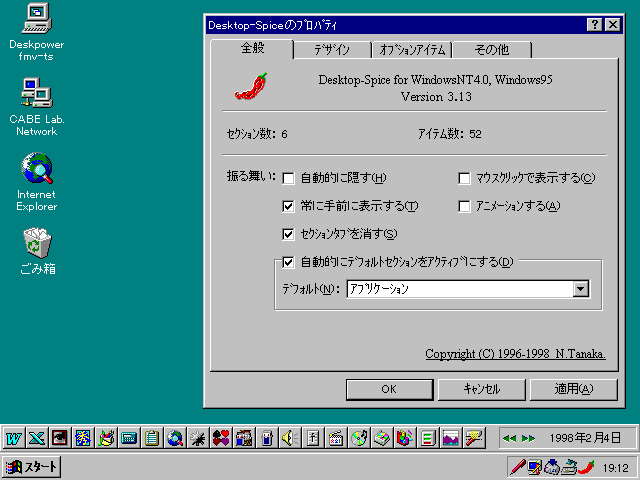The height and width of the screenshot is (480, 640).
Task: Select the 全般 tab
Action: [x=252, y=48]
